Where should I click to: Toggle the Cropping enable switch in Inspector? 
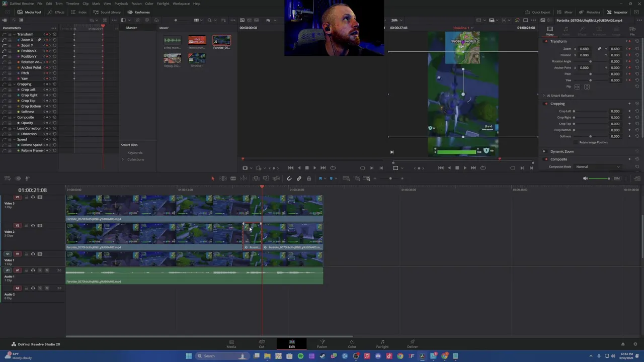click(546, 104)
